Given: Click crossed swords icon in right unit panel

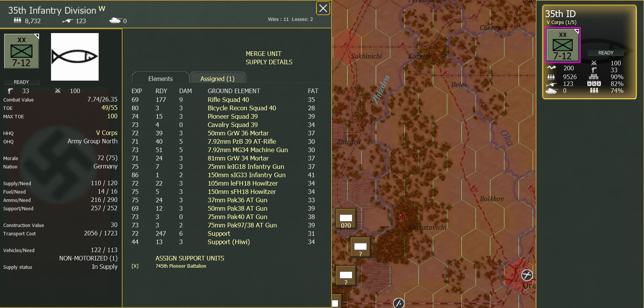Looking at the screenshot, I should point(594,63).
